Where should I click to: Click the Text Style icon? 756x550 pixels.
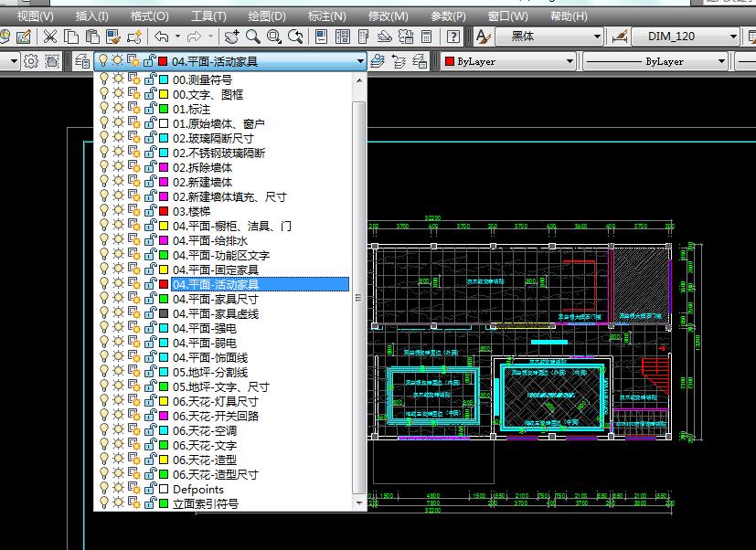coord(484,37)
